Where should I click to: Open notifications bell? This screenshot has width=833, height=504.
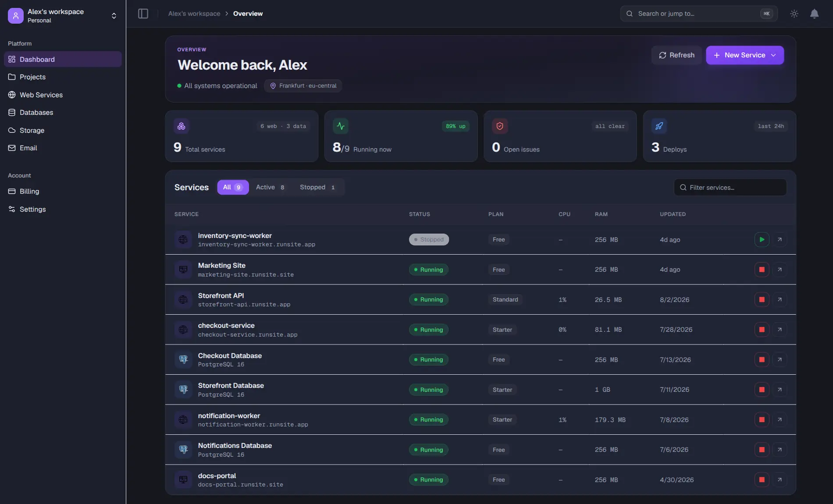pos(814,14)
